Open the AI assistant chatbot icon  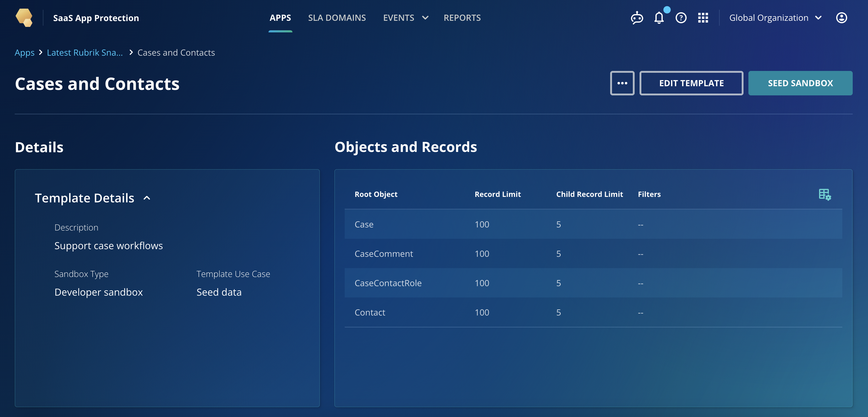[637, 18]
